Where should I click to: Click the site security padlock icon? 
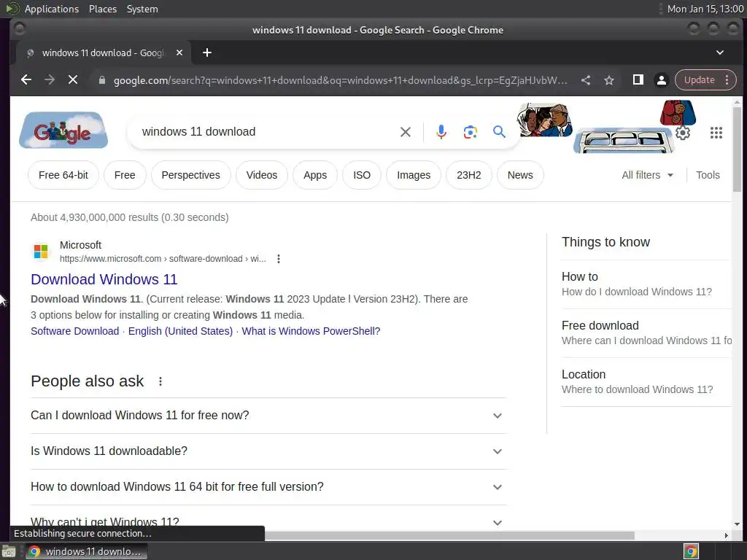[x=101, y=80]
